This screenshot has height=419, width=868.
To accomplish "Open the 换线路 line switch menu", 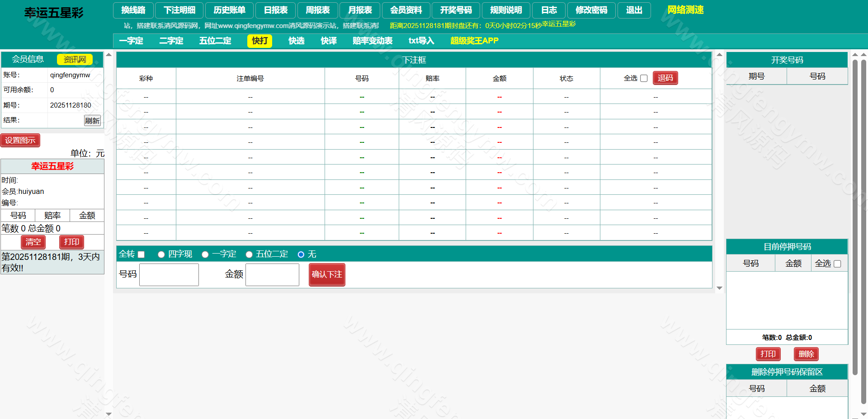I will pos(133,10).
